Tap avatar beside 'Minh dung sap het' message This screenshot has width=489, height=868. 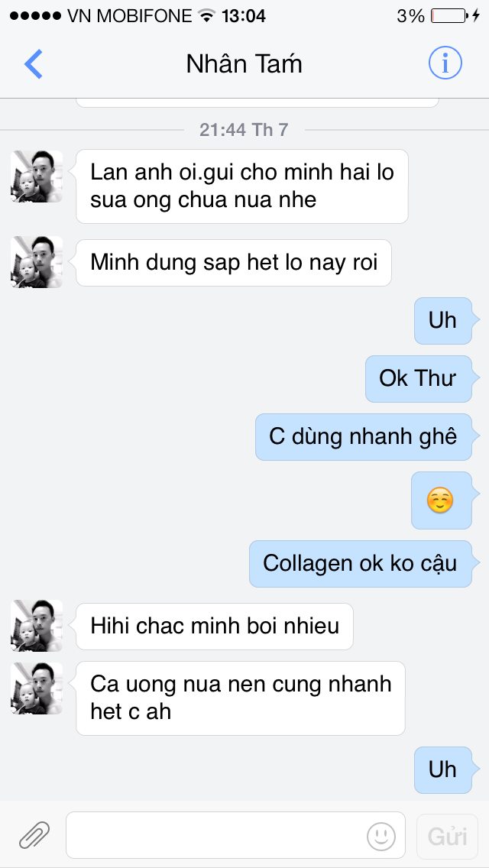(37, 262)
